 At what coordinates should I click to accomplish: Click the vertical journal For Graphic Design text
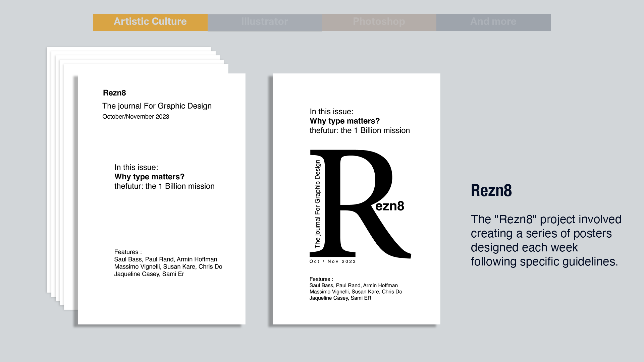coord(317,204)
